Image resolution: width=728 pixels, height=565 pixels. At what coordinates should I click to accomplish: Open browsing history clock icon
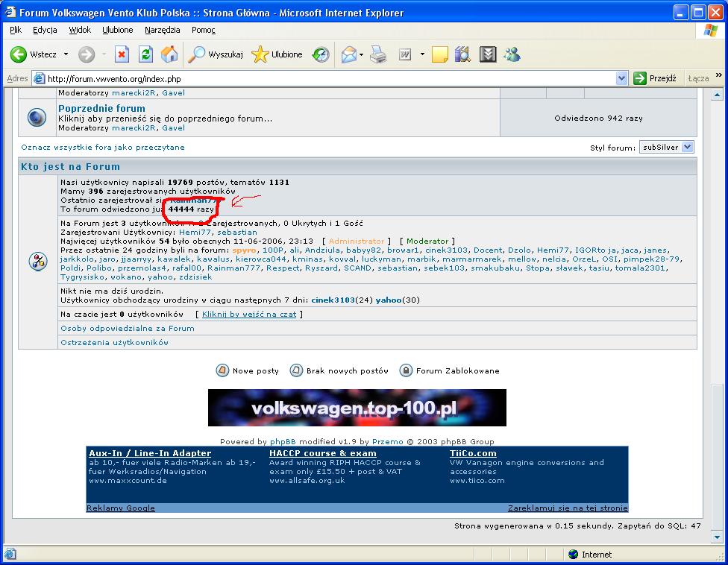320,54
